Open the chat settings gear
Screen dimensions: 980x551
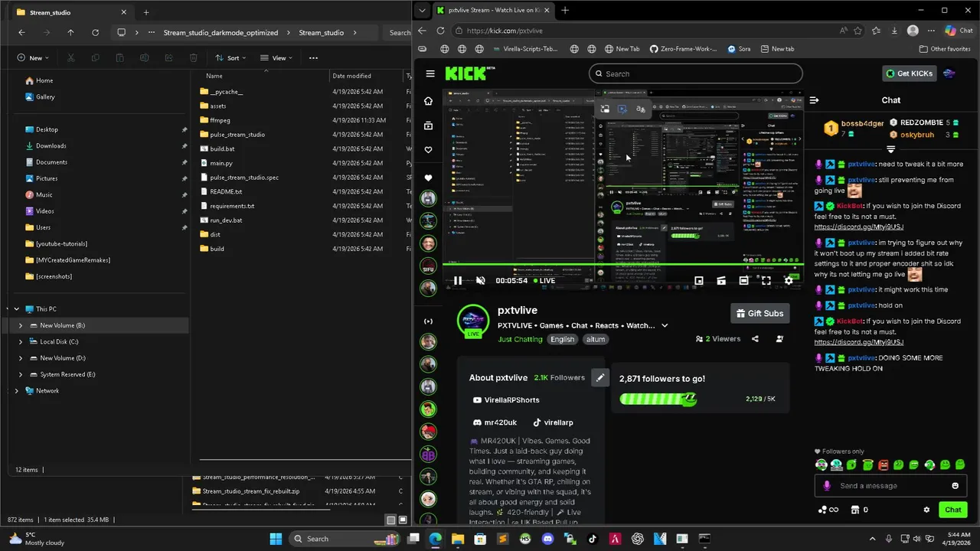pyautogui.click(x=926, y=510)
